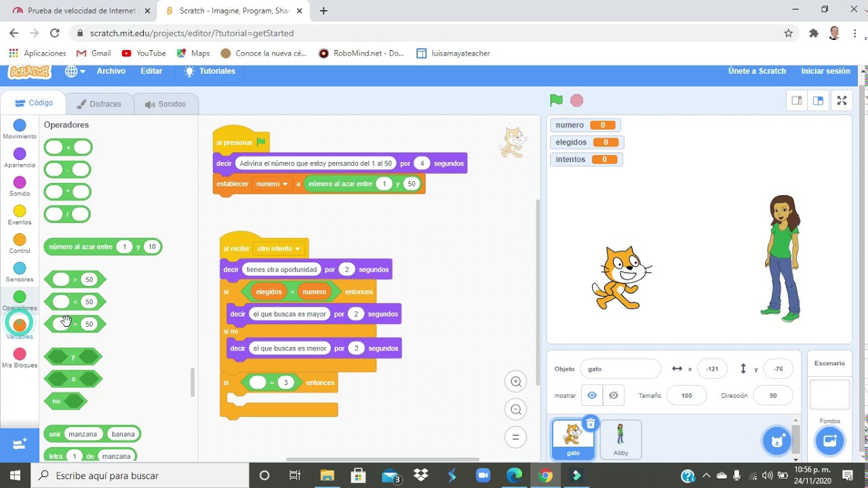Screen dimensions: 868x488
Task: Delete the gato sprite with trash icon
Action: click(591, 424)
